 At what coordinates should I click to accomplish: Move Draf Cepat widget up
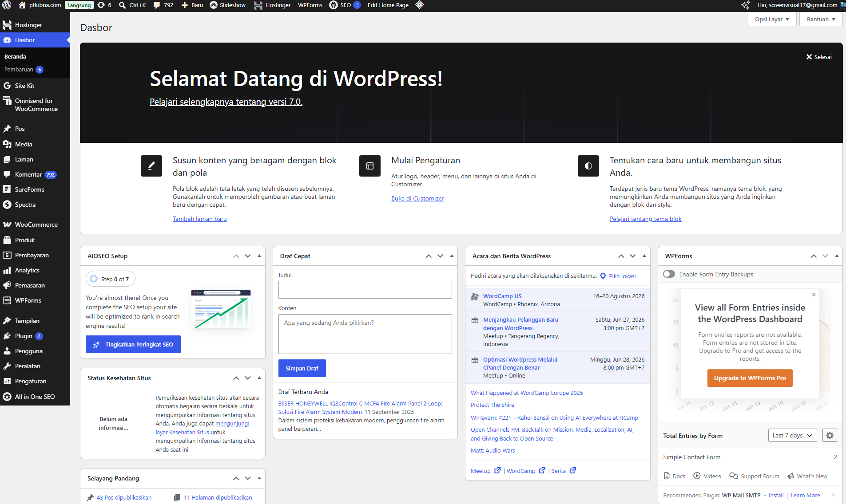pos(429,256)
